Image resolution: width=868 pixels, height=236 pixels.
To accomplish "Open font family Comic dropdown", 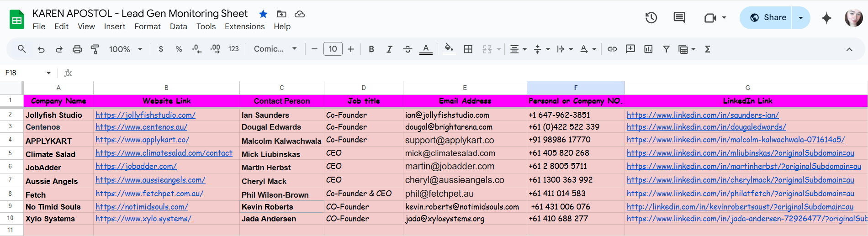I will [275, 49].
